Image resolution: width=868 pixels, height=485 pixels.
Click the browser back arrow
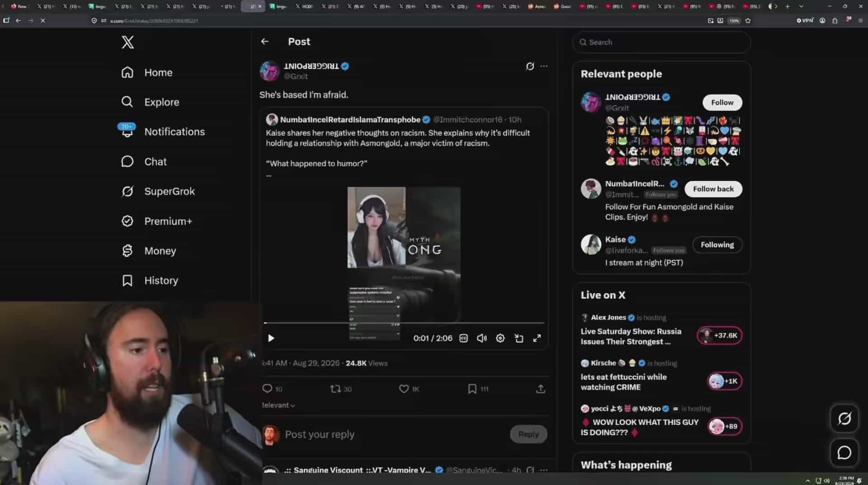point(18,20)
